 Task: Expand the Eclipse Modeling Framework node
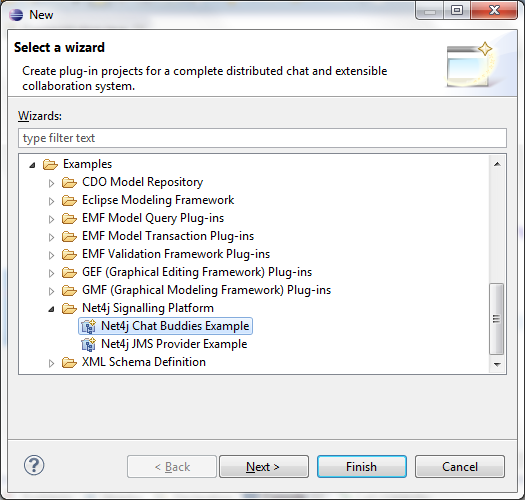coord(51,201)
